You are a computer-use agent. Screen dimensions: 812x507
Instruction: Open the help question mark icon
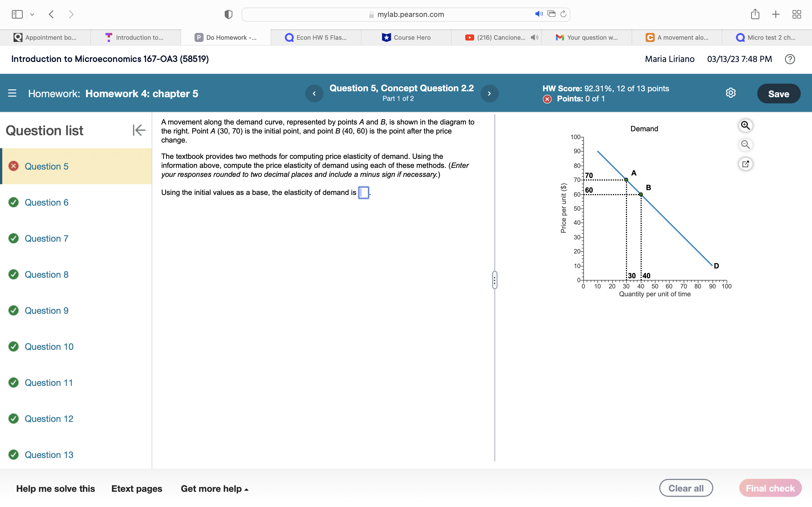[790, 59]
